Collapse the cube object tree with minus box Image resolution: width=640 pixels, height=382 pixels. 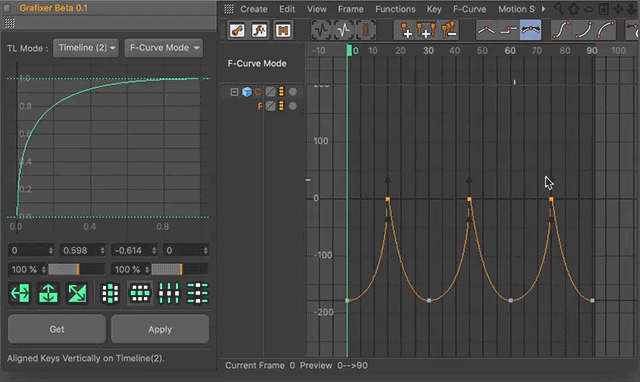click(x=234, y=92)
